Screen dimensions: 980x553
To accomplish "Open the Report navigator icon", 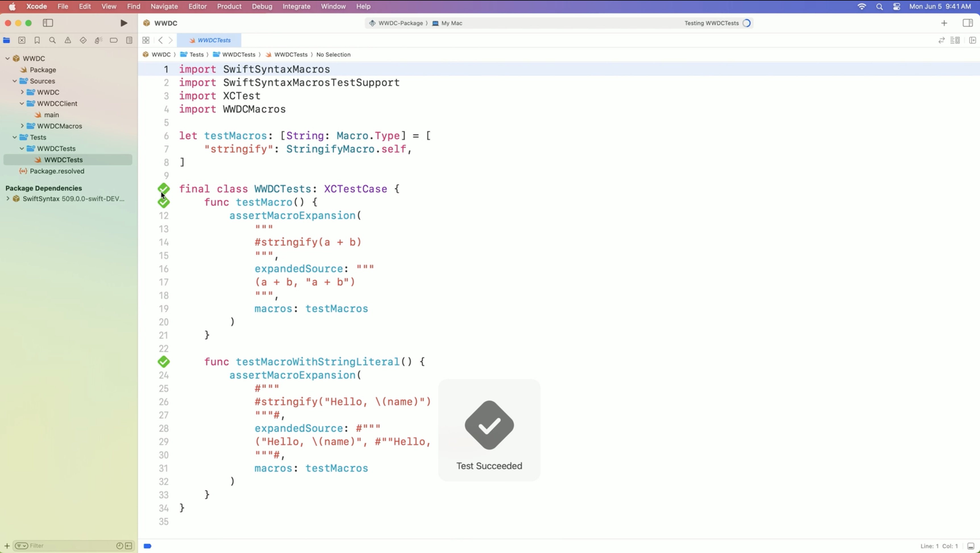I will [x=129, y=40].
